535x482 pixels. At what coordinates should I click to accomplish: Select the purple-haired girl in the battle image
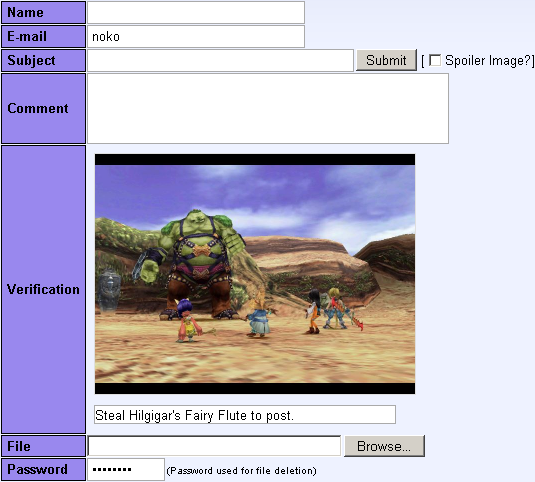(188, 320)
